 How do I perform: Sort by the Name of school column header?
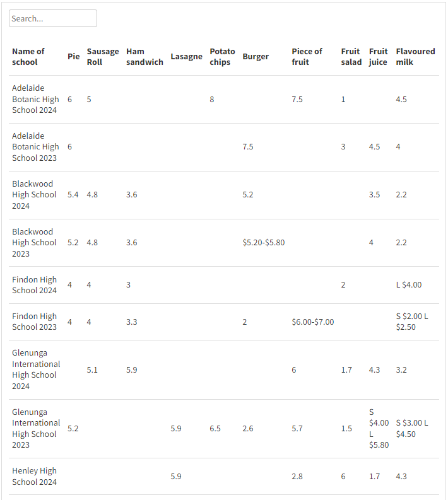click(28, 57)
